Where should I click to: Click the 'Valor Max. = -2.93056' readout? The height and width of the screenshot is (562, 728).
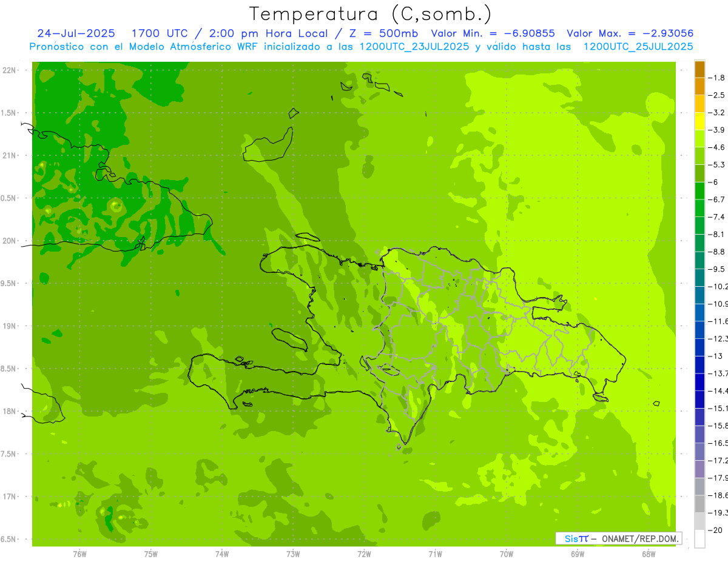630,33
